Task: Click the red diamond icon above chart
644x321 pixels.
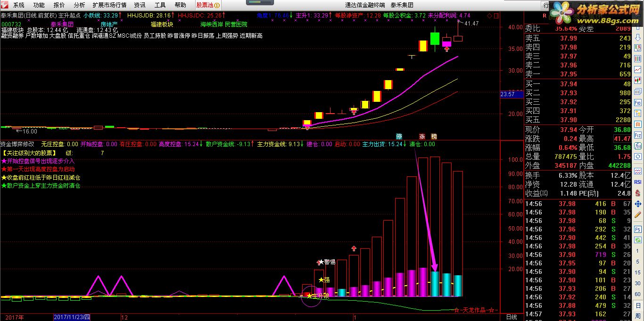Action: pos(489,16)
